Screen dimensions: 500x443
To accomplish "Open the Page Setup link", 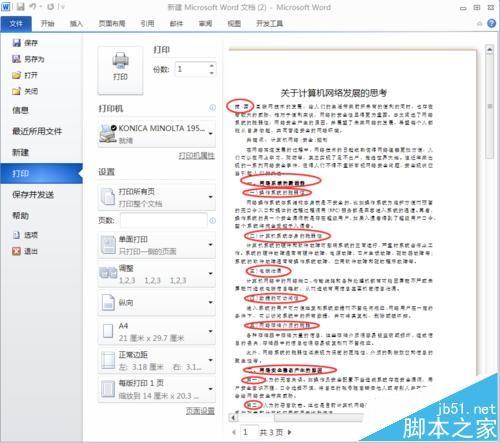I will [x=200, y=411].
